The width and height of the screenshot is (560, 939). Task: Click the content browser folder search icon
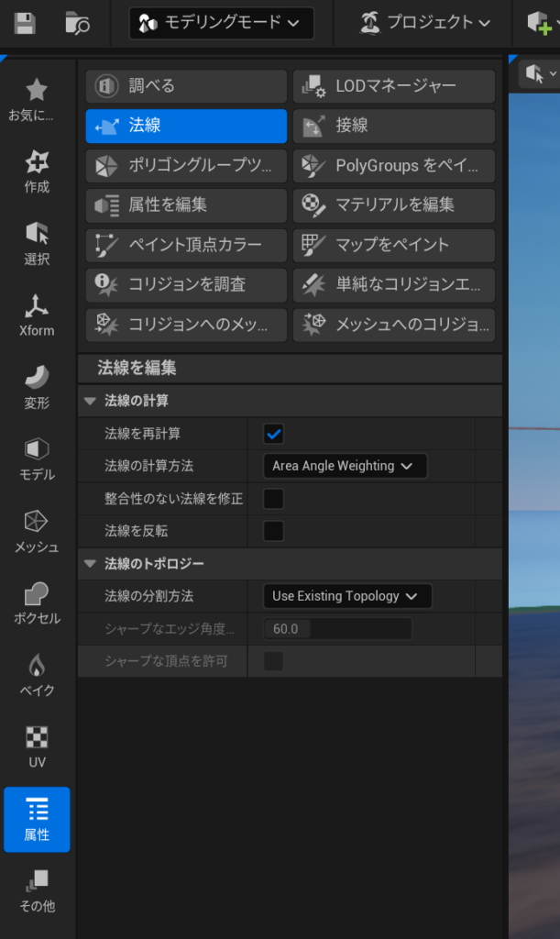pos(78,23)
